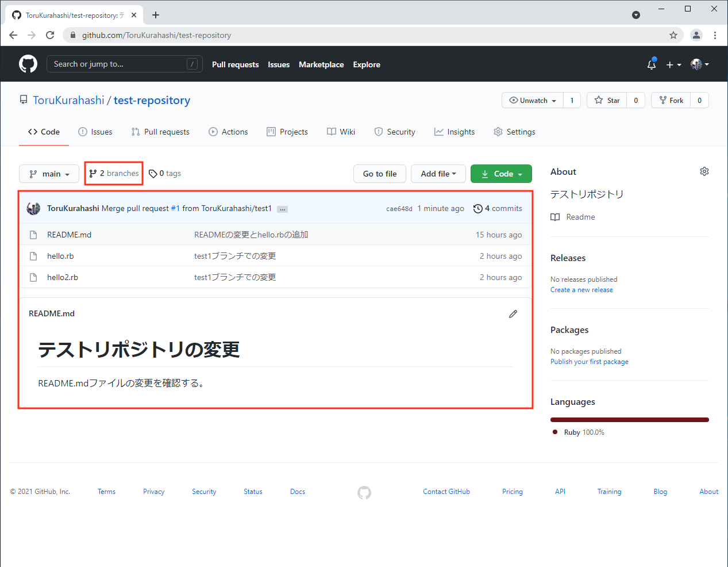This screenshot has height=567, width=728.
Task: View site info via the lock icon
Action: pyautogui.click(x=72, y=35)
